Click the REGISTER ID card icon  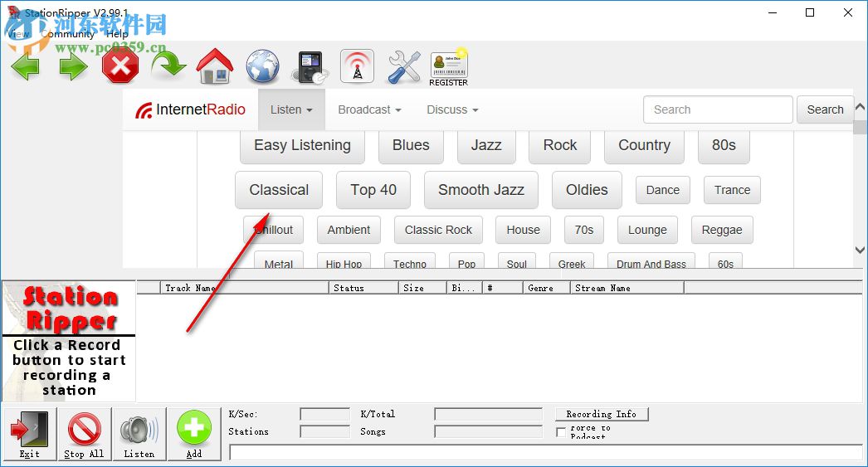pyautogui.click(x=449, y=68)
